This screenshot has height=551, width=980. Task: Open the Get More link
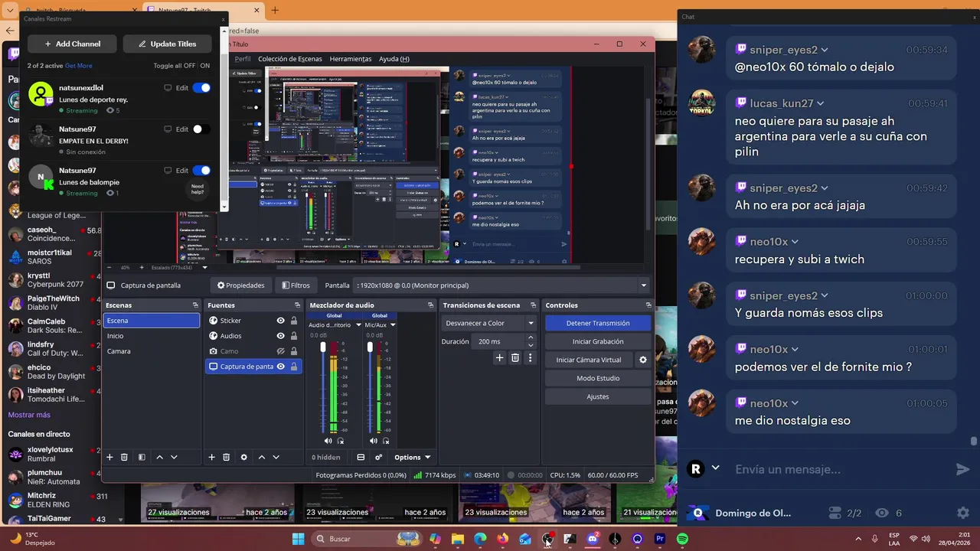click(78, 66)
